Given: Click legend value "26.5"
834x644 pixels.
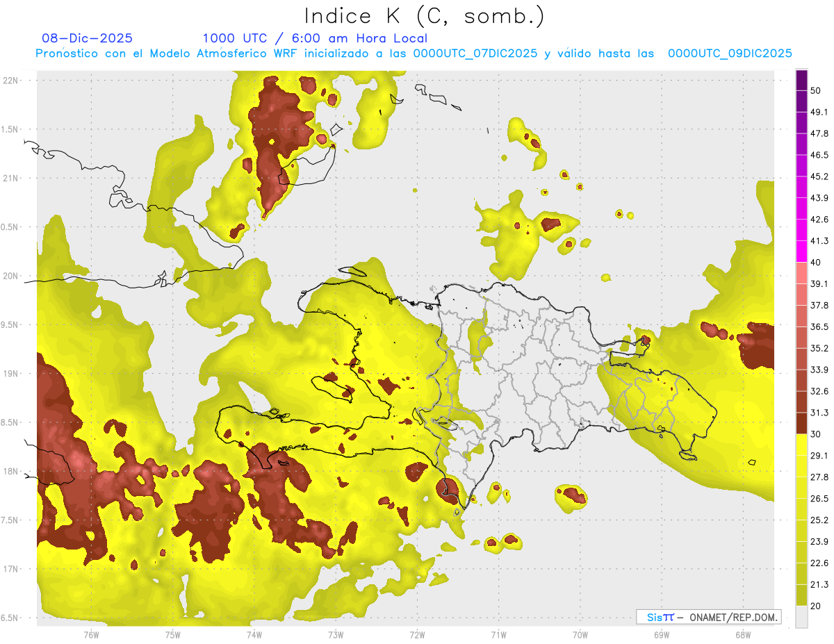Looking at the screenshot, I should click(819, 499).
